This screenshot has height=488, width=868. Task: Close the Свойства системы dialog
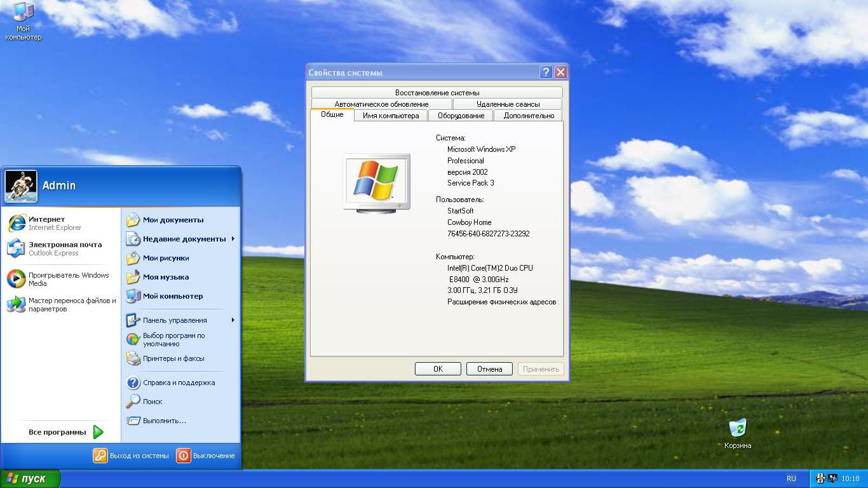coord(560,72)
